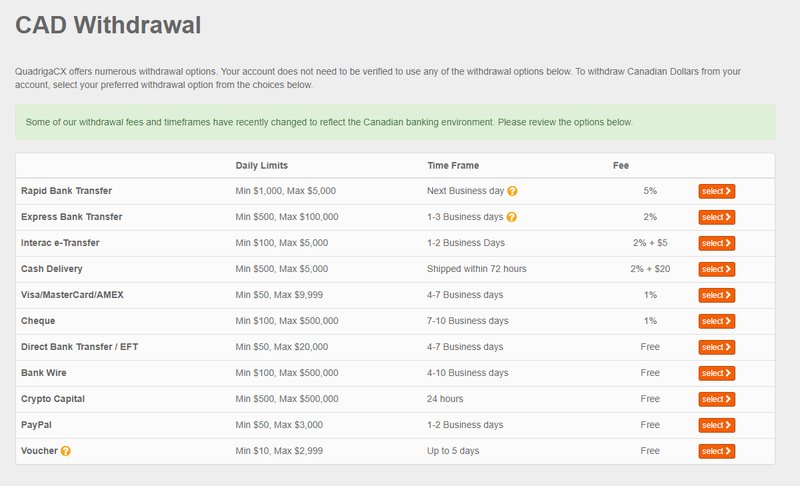Select Direct Bank Transfer / EFT
This screenshot has height=486, width=800.
(x=716, y=347)
